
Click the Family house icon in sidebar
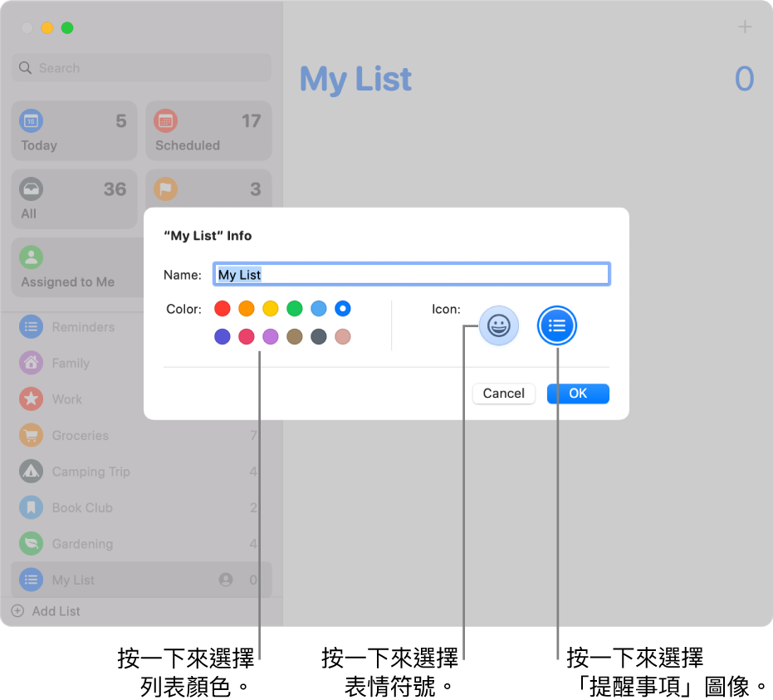30,363
